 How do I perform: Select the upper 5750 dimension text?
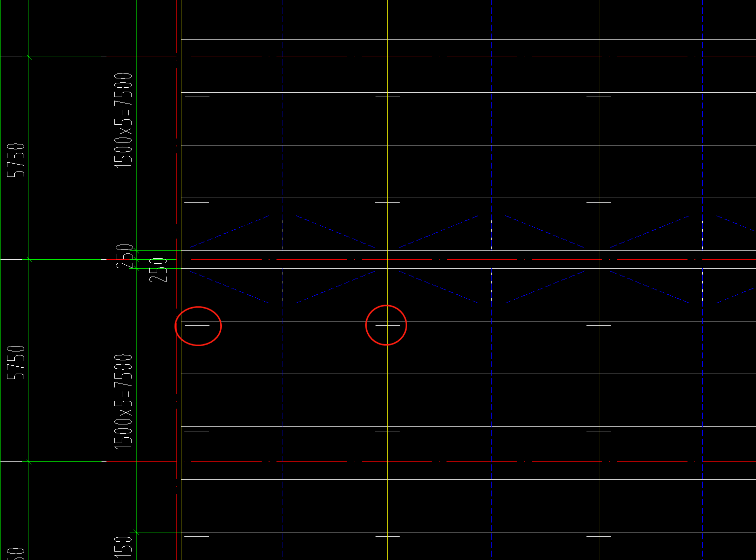click(x=16, y=160)
